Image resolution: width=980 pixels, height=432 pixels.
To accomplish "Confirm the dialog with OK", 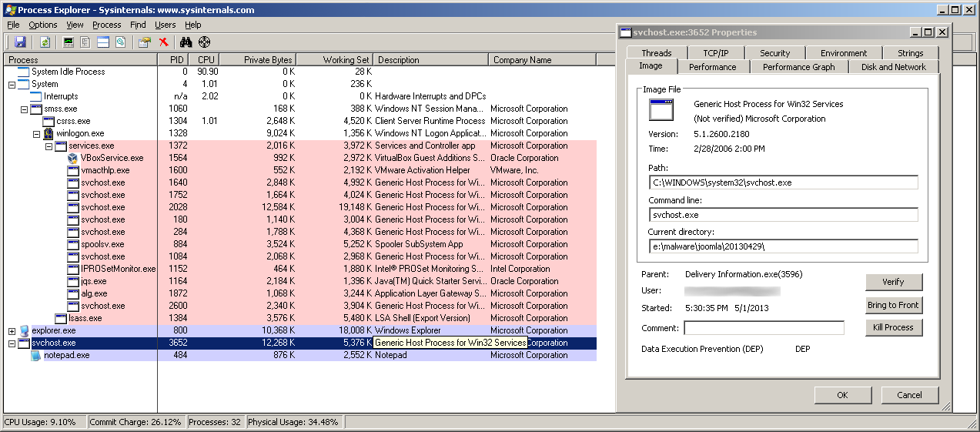I will 842,395.
